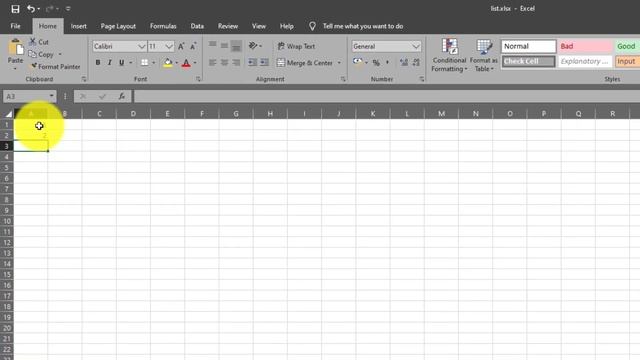Toggle Bold formatting
The height and width of the screenshot is (360, 640).
[x=98, y=62]
